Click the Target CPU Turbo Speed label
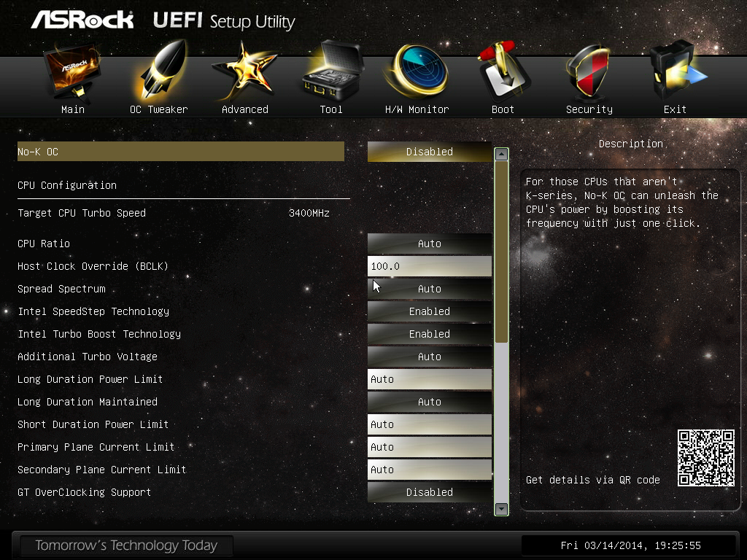Image resolution: width=747 pixels, height=560 pixels. point(82,213)
